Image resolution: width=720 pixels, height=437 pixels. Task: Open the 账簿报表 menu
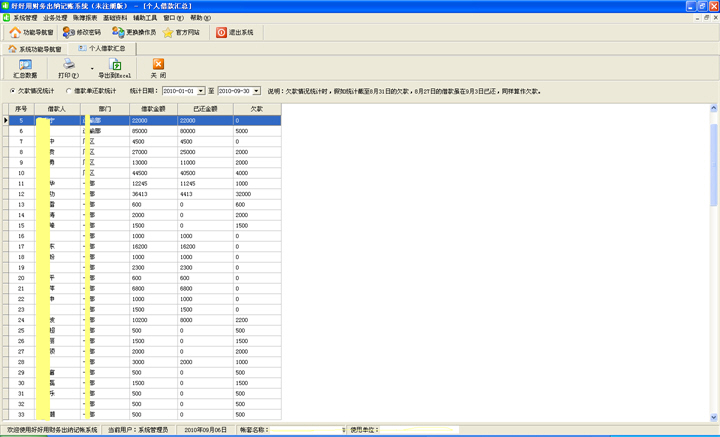pos(86,18)
